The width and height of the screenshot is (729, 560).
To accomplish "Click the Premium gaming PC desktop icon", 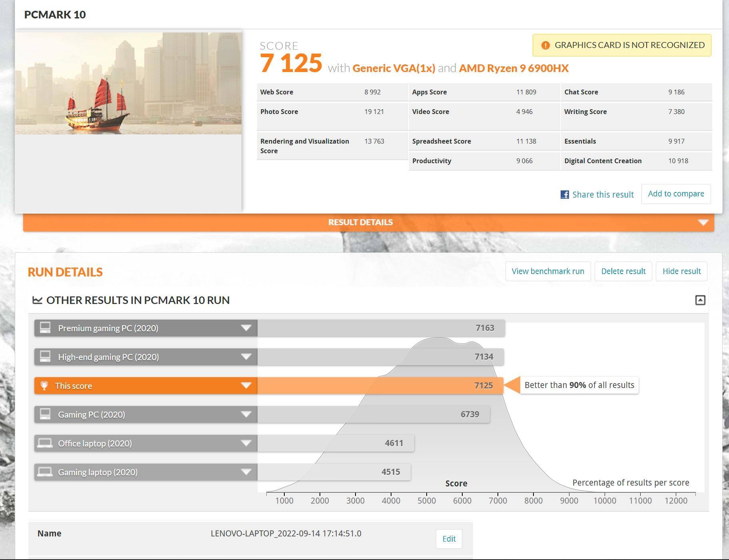I will (x=45, y=328).
